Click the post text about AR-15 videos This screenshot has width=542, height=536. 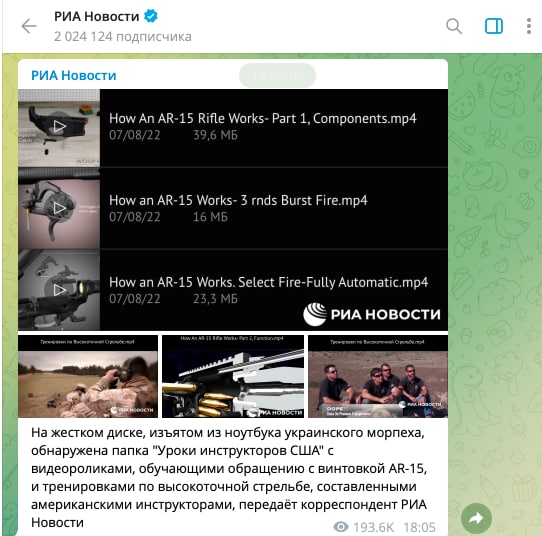229,477
